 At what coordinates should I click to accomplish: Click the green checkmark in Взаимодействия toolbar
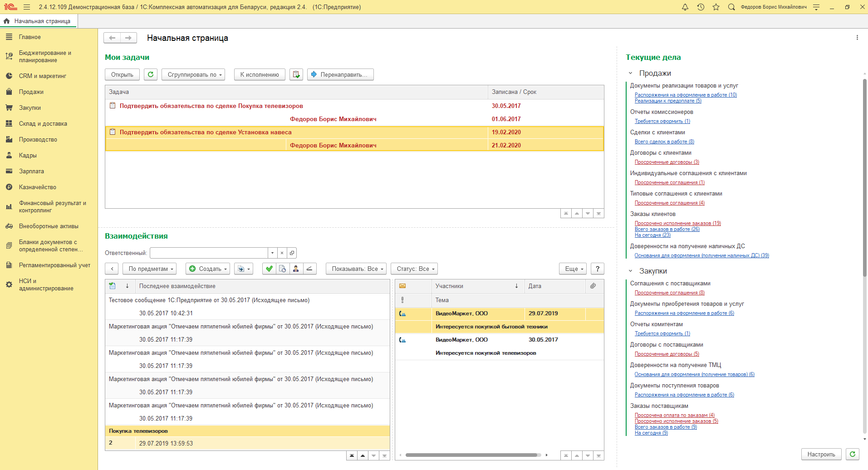coord(269,269)
